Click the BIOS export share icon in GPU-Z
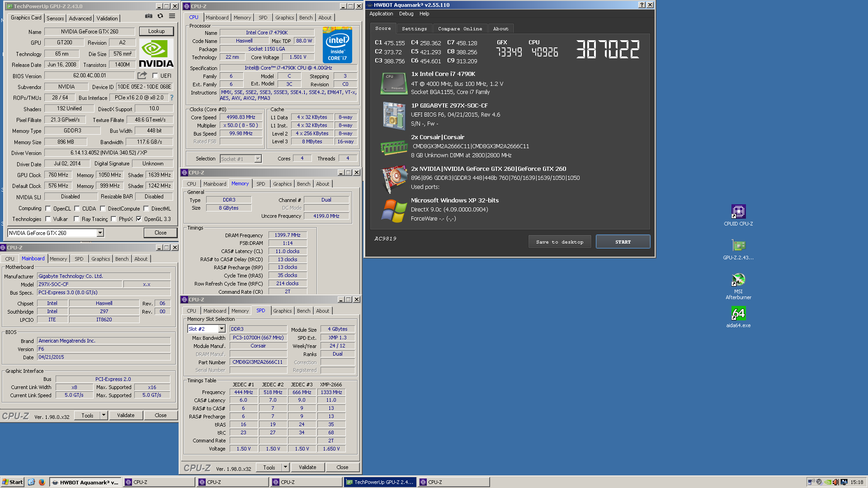Viewport: 868px width, 488px height. point(142,75)
